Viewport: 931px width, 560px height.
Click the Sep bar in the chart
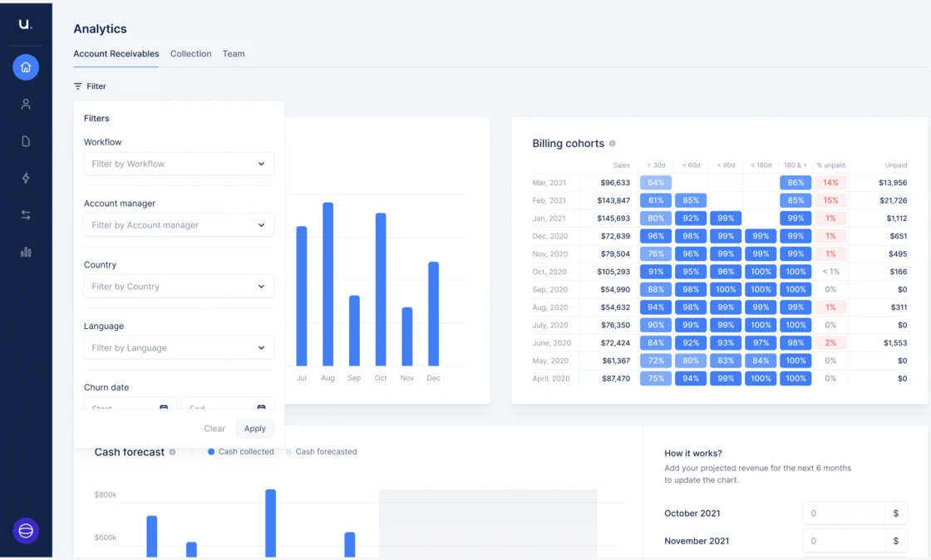coord(354,331)
